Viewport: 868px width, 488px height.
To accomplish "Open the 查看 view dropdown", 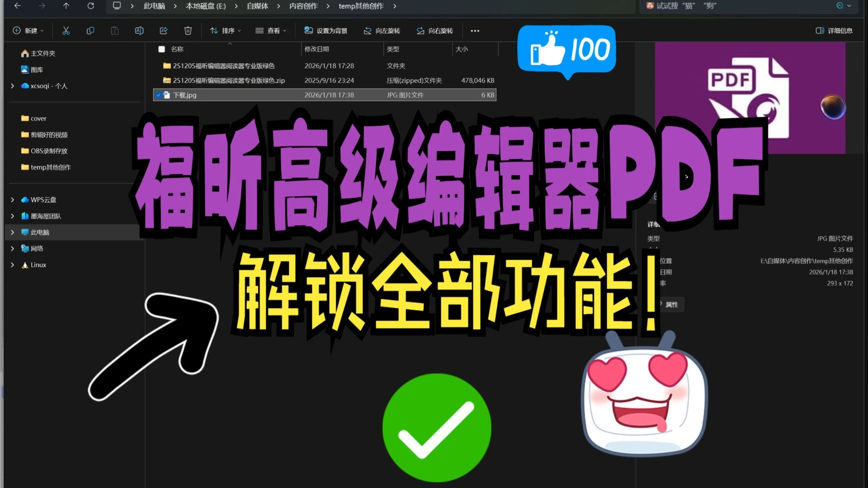I will coord(271,31).
